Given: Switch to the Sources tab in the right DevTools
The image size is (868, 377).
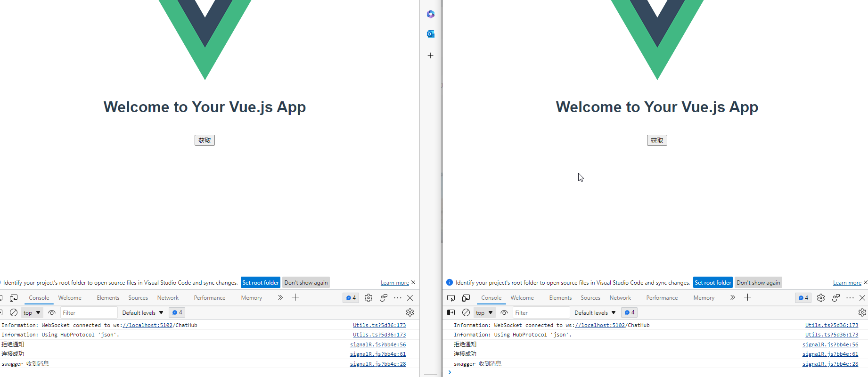Looking at the screenshot, I should coord(590,298).
